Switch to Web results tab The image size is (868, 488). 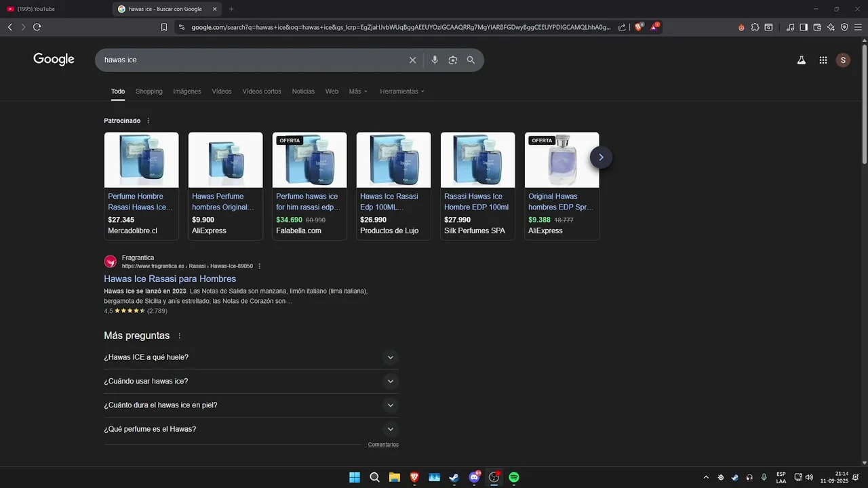click(332, 91)
